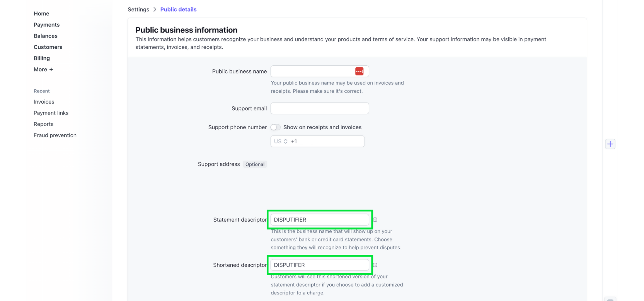644x301 pixels.
Task: Toggle Show on receipts and invoices
Action: coord(275,127)
